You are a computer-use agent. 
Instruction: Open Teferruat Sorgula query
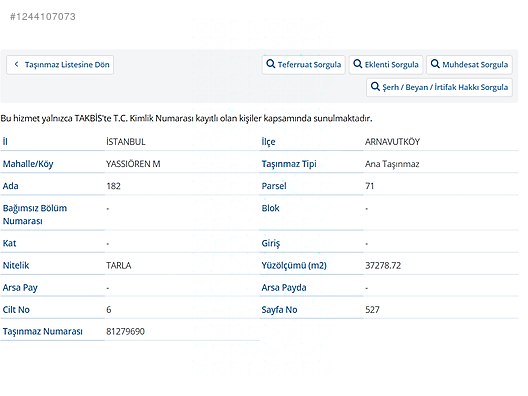point(303,65)
